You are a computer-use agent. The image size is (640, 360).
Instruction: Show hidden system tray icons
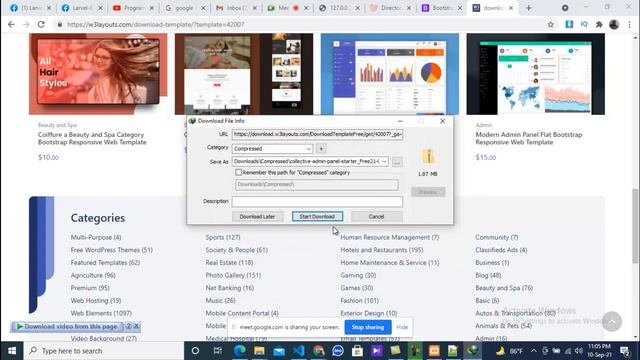coord(534,351)
